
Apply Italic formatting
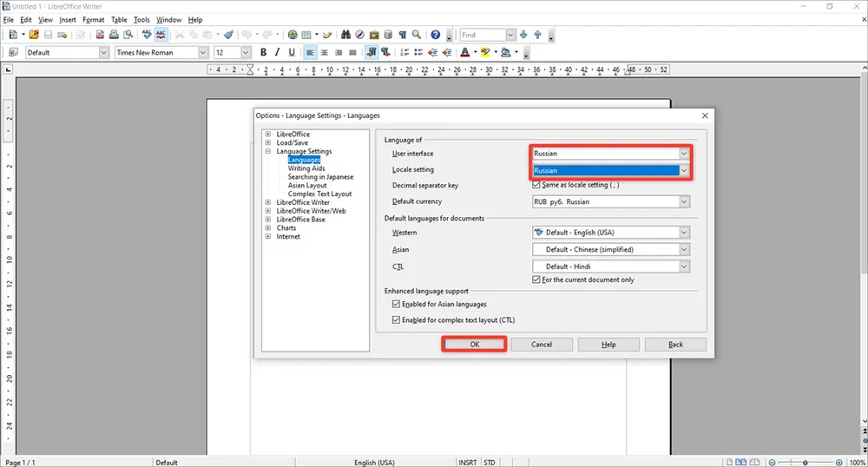coord(278,53)
